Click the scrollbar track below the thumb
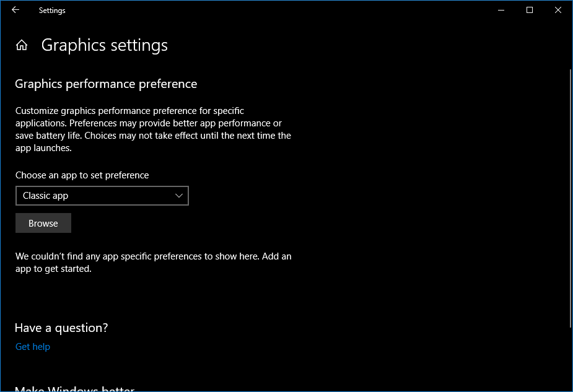573x392 pixels. coord(569,359)
